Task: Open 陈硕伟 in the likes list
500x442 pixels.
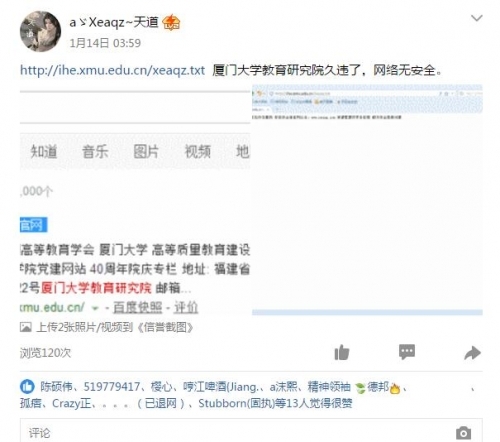Action: pyautogui.click(x=56, y=387)
